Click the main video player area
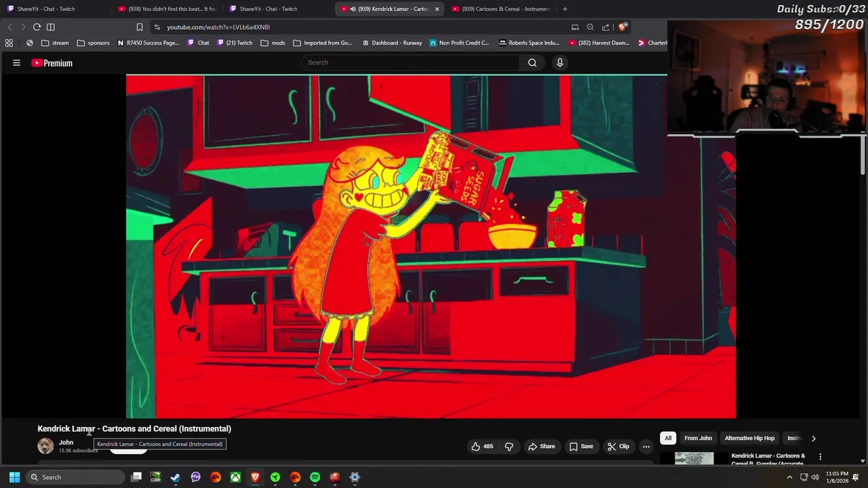Screen dimensions: 868x488 [x=431, y=247]
